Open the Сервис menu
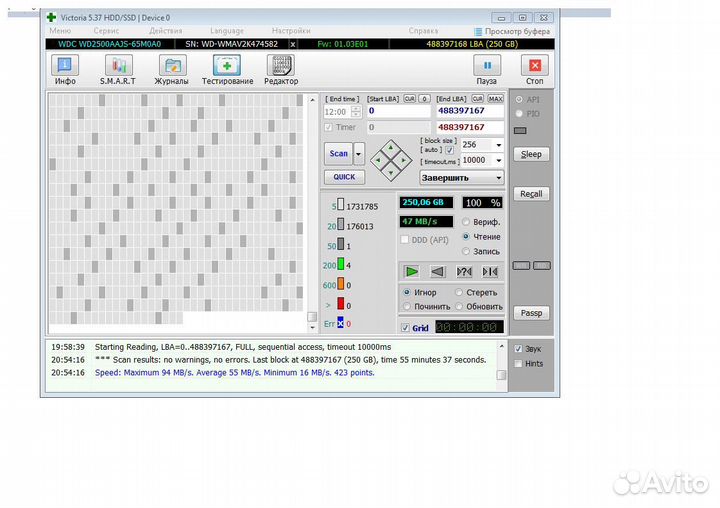Image resolution: width=720 pixels, height=508 pixels. pyautogui.click(x=106, y=31)
